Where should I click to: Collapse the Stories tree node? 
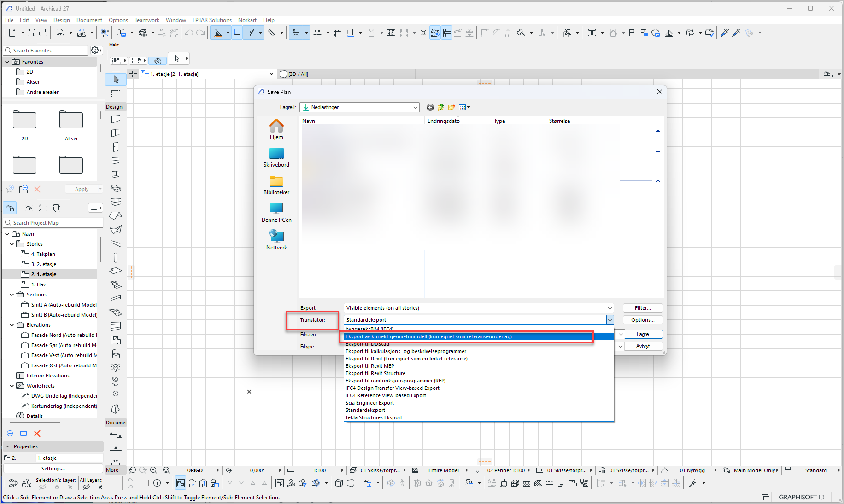pyautogui.click(x=12, y=244)
